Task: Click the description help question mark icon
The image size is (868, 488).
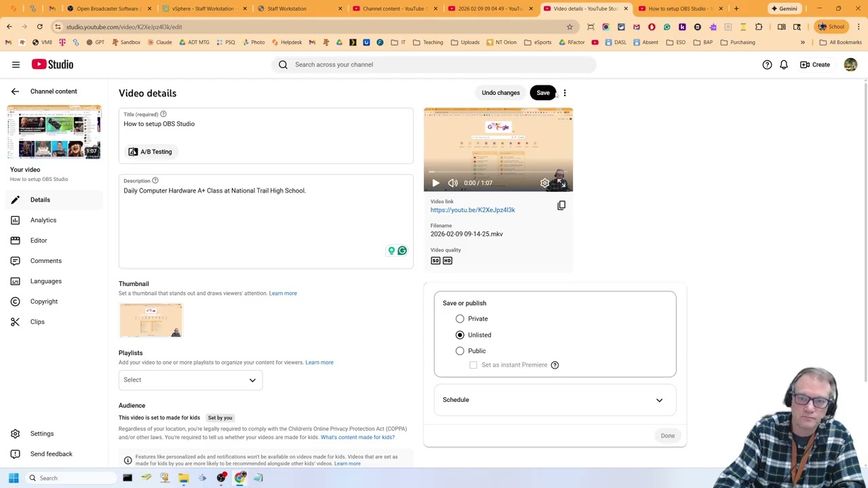Action: pos(155,180)
